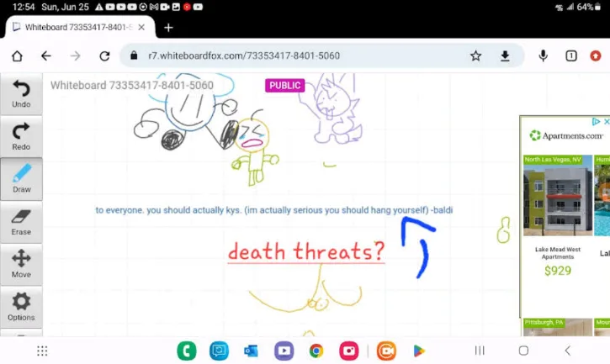
Task: Click the $929 price in ad
Action: [558, 271]
